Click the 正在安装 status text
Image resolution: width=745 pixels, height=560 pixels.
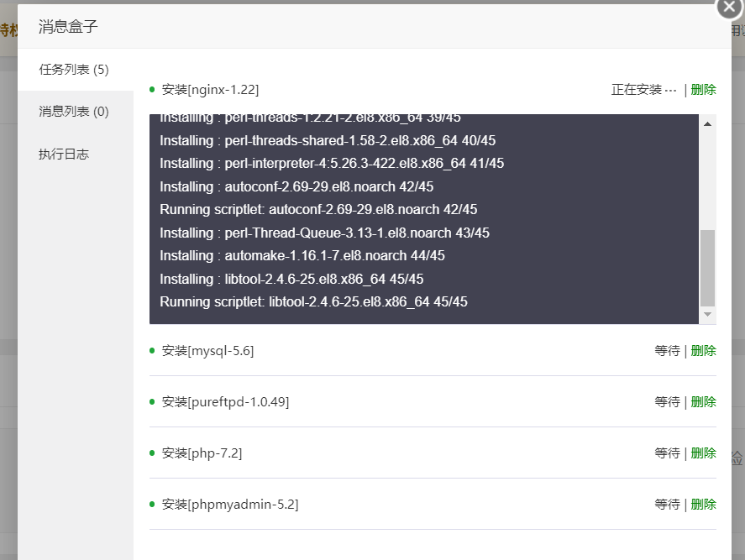643,89
